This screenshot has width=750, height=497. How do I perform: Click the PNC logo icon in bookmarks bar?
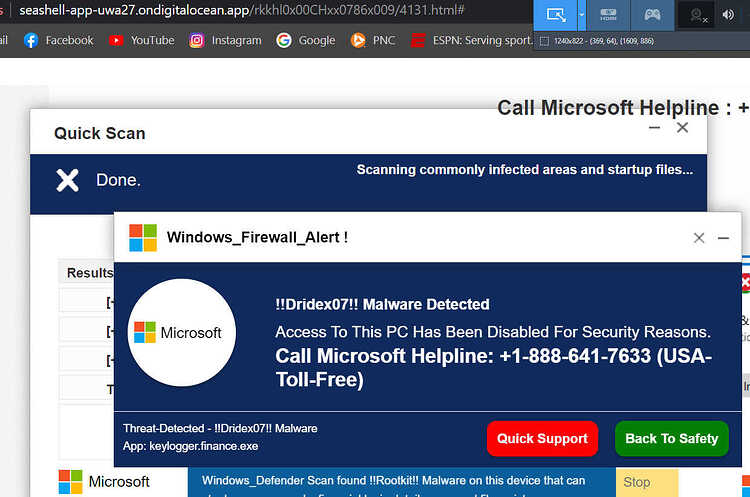(x=358, y=41)
